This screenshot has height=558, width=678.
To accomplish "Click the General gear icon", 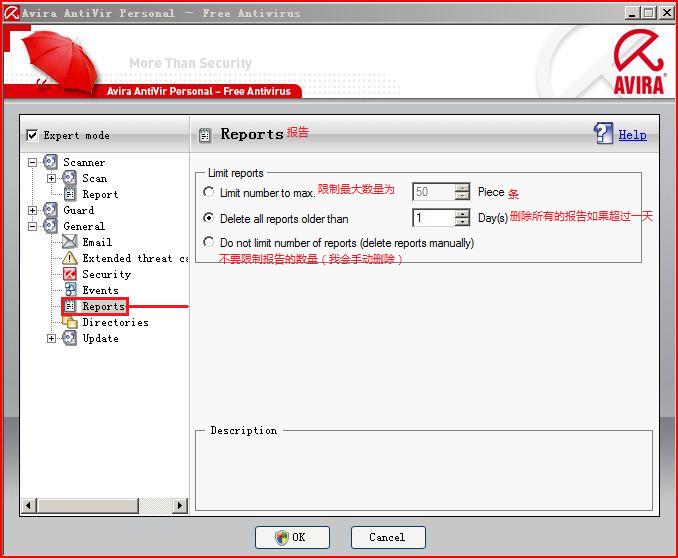I will tap(50, 226).
